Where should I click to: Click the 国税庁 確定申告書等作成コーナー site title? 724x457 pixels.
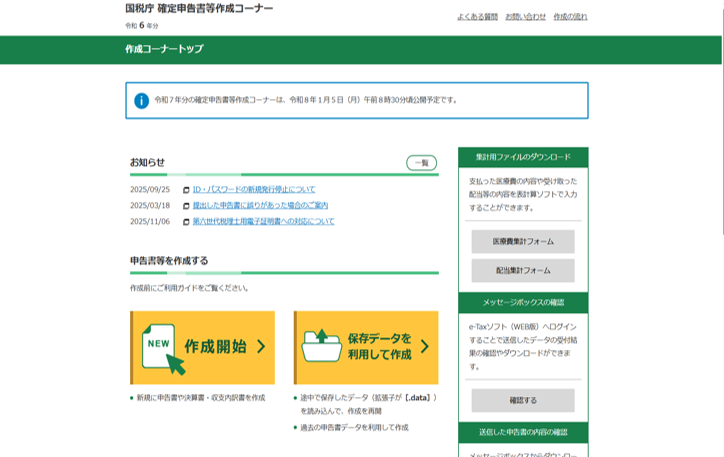(198, 8)
